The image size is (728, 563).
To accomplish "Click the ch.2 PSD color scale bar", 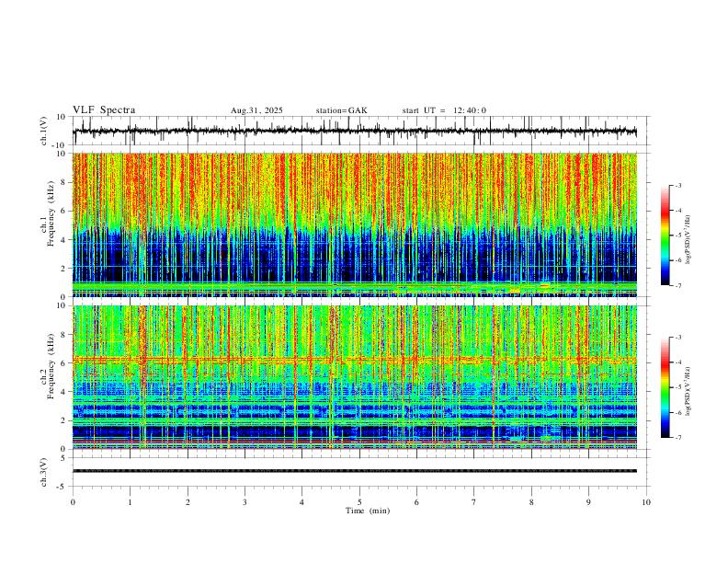I will [x=665, y=387].
